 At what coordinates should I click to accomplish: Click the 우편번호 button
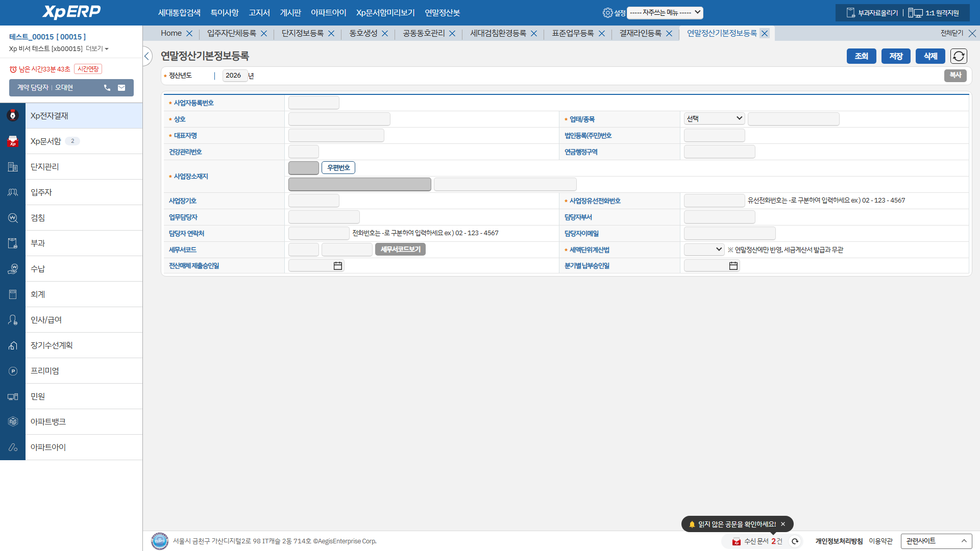pos(338,168)
